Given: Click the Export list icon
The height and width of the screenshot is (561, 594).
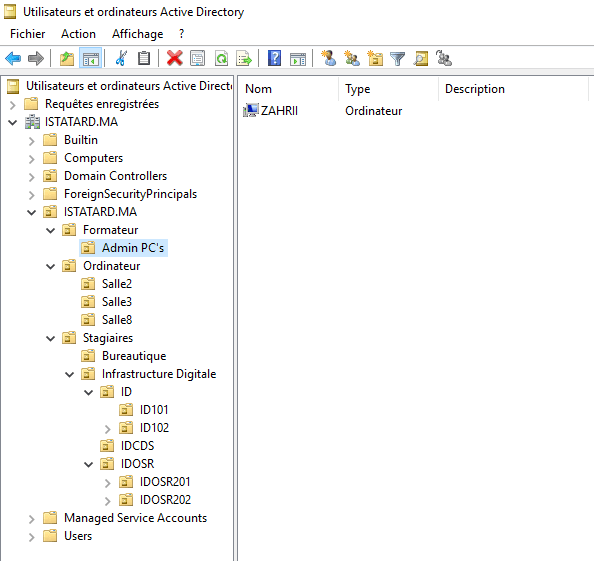Looking at the screenshot, I should point(244,59).
